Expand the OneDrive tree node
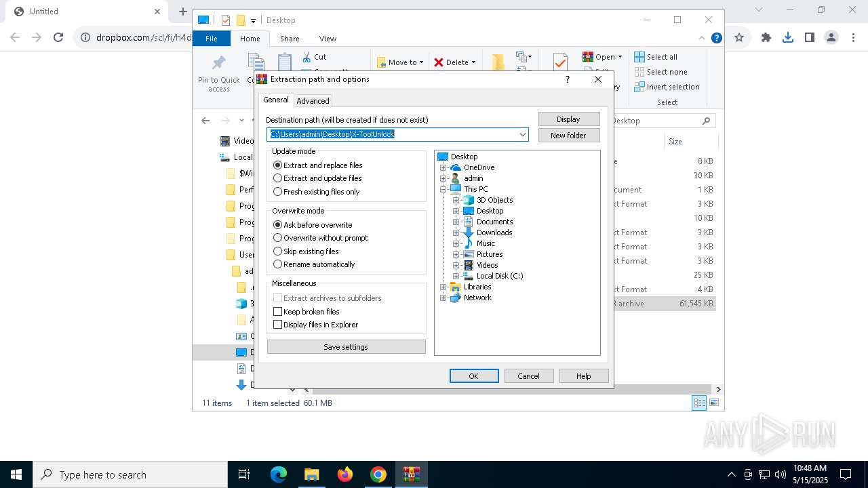Viewport: 868px width, 488px height. [x=443, y=167]
